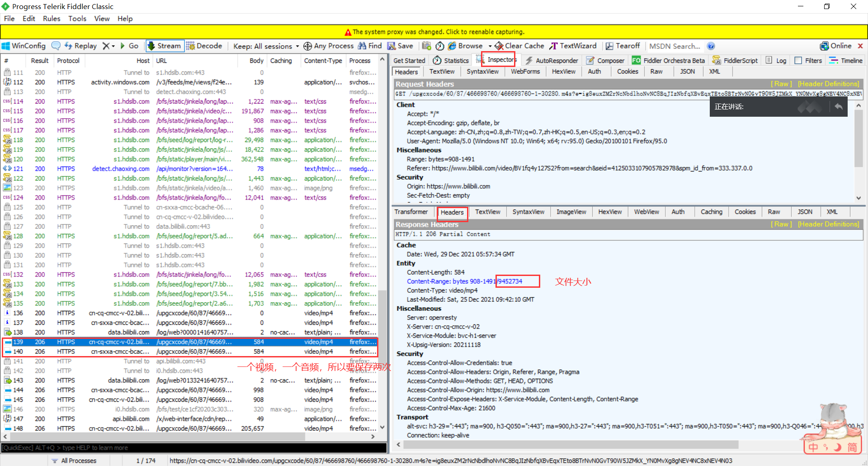Click the QuickExec command input box
The width and height of the screenshot is (868, 466).
click(x=193, y=447)
